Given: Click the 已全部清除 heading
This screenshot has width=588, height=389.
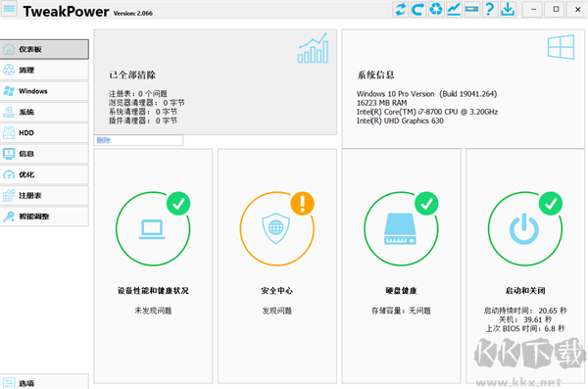Looking at the screenshot, I should point(132,75).
